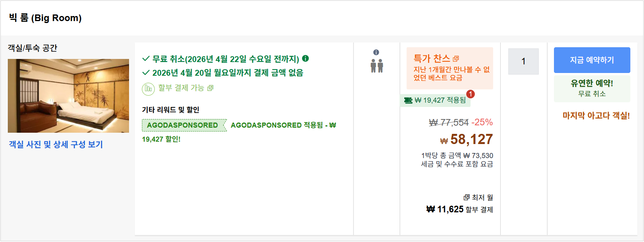Click the 지금 예약하기 booking button

[x=592, y=60]
